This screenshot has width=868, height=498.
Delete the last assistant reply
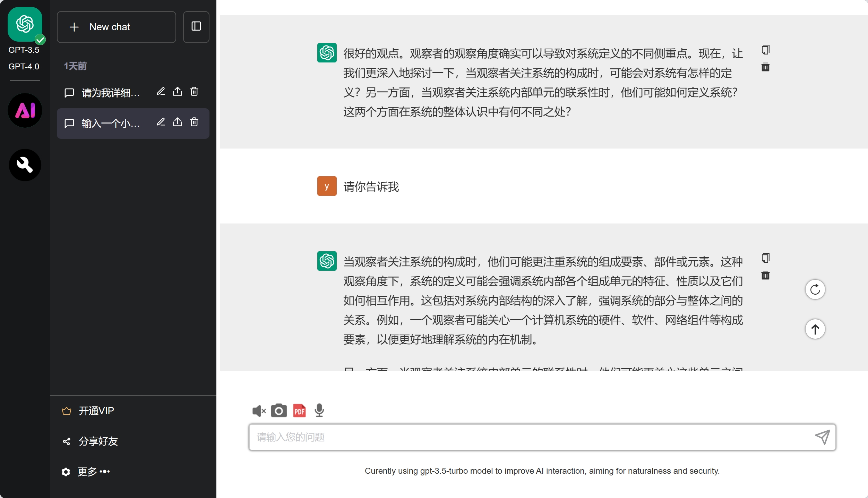765,276
